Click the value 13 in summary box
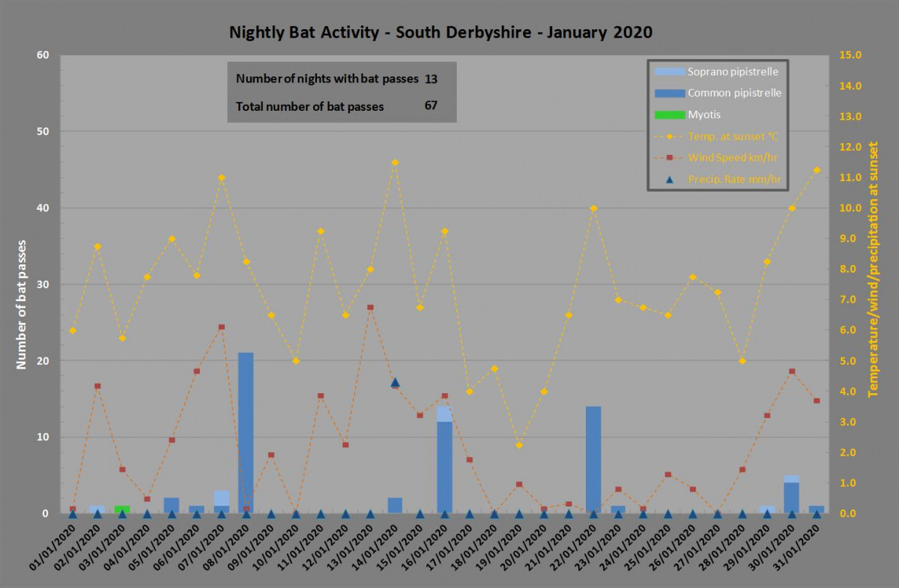Image resolution: width=899 pixels, height=588 pixels. pyautogui.click(x=431, y=79)
